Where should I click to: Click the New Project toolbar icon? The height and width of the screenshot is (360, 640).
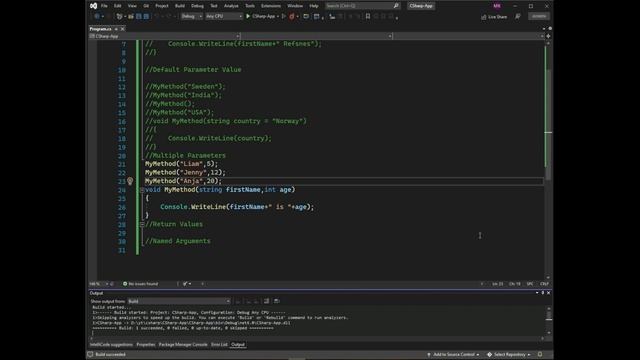pyautogui.click(x=120, y=16)
